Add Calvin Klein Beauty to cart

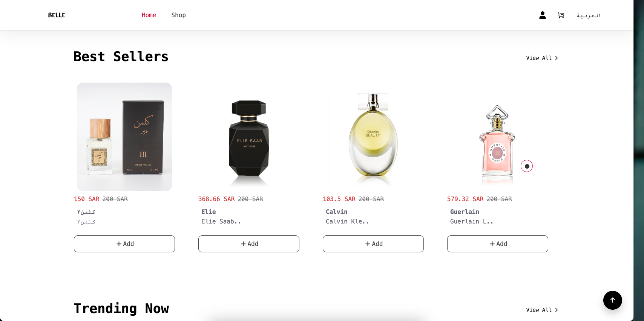tap(373, 244)
